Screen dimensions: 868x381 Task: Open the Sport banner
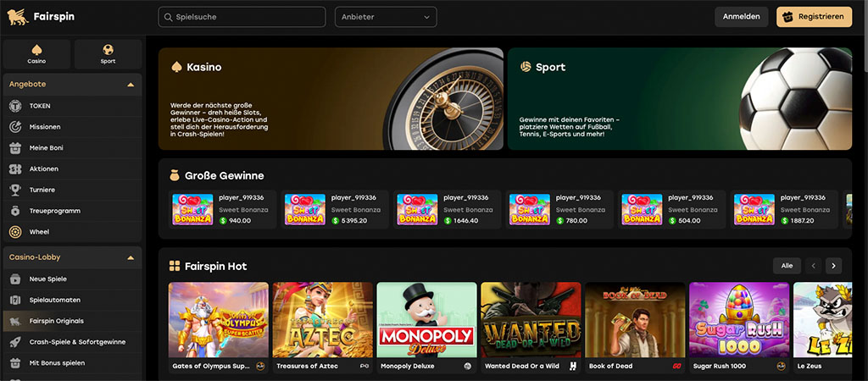click(680, 98)
